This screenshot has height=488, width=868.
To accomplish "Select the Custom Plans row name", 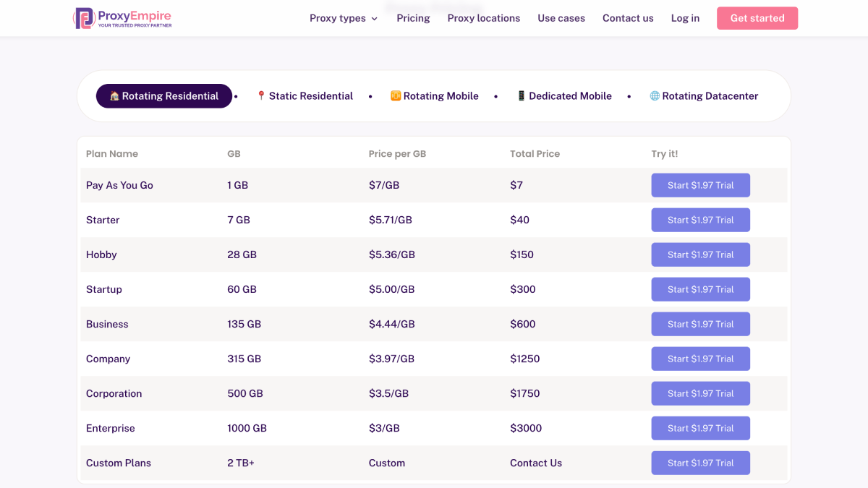I will pyautogui.click(x=119, y=463).
